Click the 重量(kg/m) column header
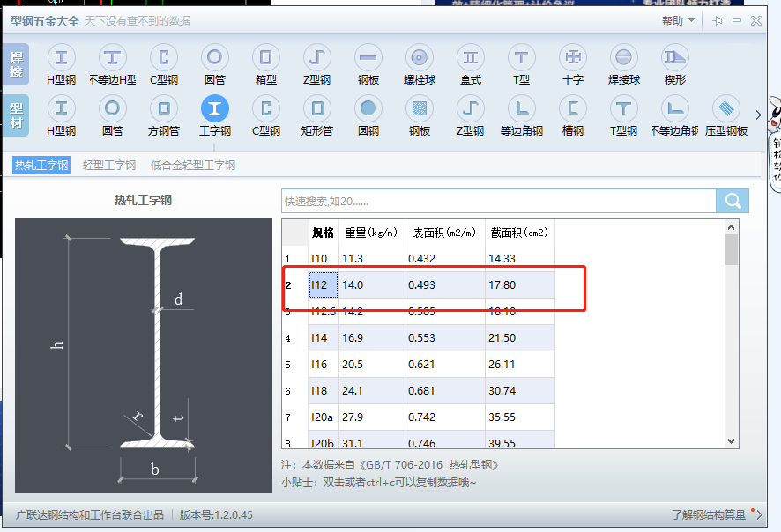This screenshot has width=781, height=532. [x=372, y=233]
